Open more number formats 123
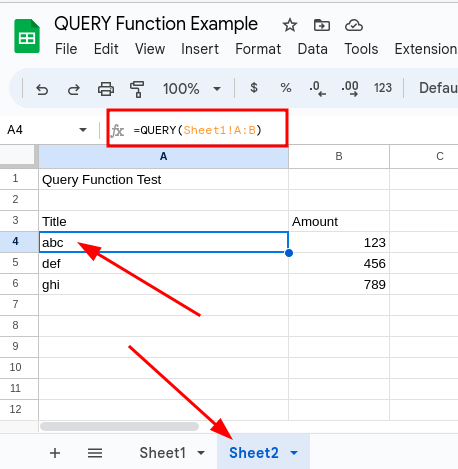Screen dimensions: 458x469 [383, 88]
